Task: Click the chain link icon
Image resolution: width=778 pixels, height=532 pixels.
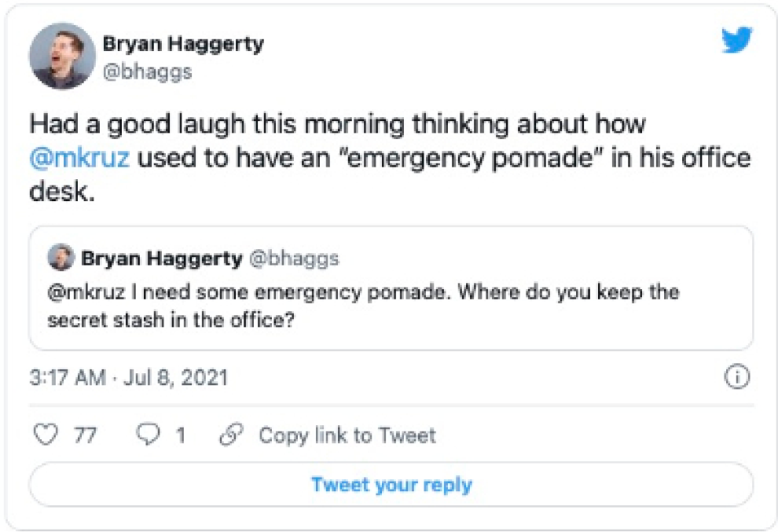Action: (x=230, y=435)
